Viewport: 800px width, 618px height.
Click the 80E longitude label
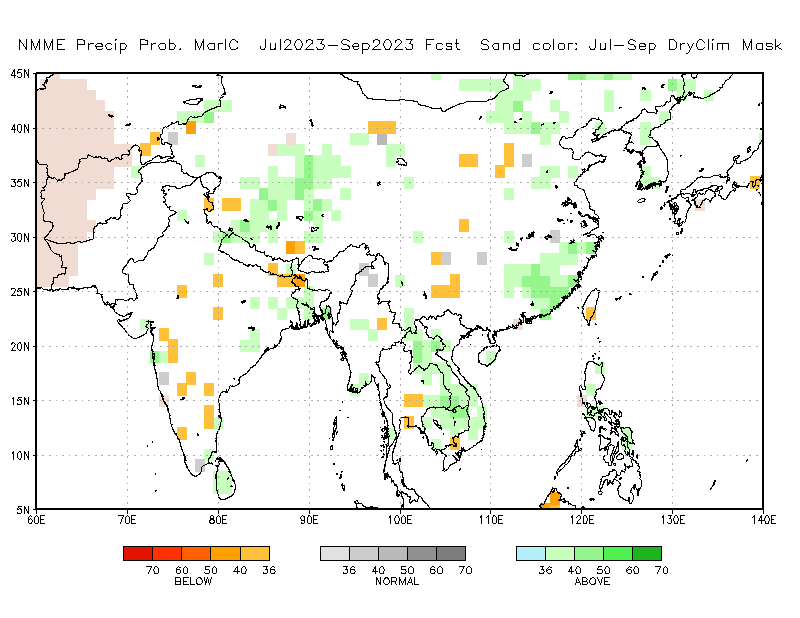218,520
